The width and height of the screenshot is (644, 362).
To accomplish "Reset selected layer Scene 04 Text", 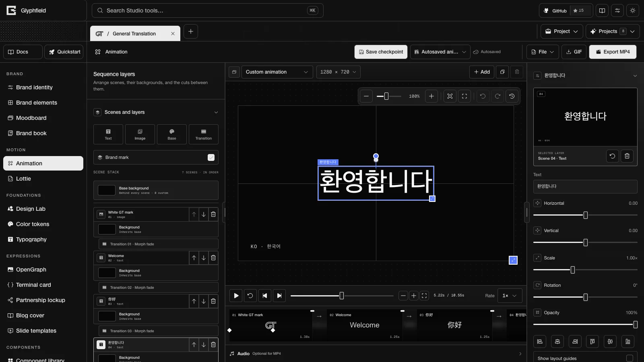I will tap(612, 156).
